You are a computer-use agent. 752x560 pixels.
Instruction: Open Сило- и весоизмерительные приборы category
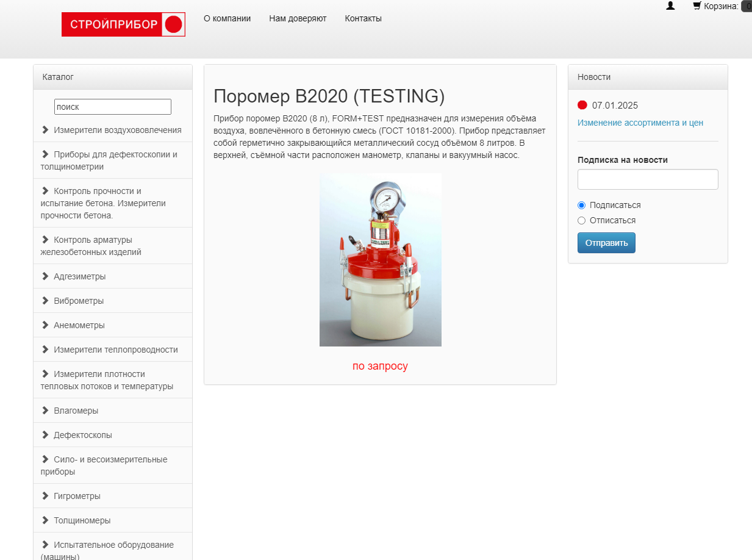104,465
